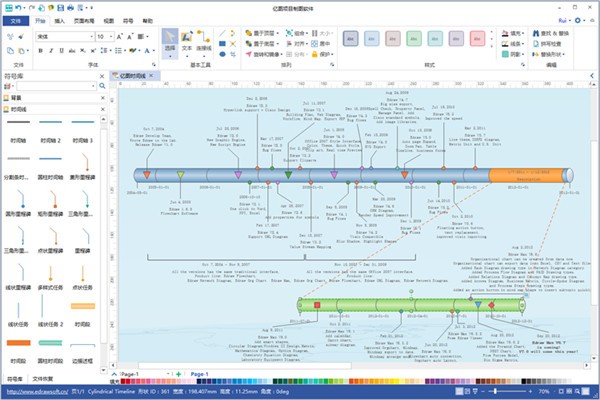Select the green style preset swatch
This screenshot has height=400, width=600.
pyautogui.click(x=416, y=39)
